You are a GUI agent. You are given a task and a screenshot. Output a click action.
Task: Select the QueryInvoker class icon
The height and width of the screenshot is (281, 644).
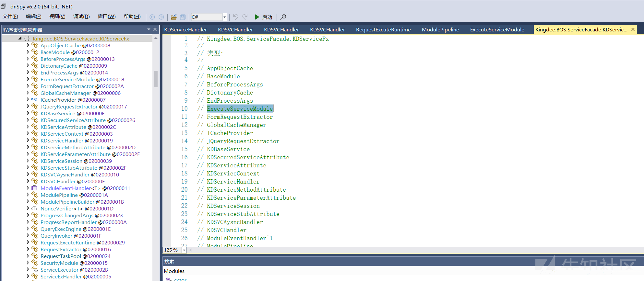34,236
